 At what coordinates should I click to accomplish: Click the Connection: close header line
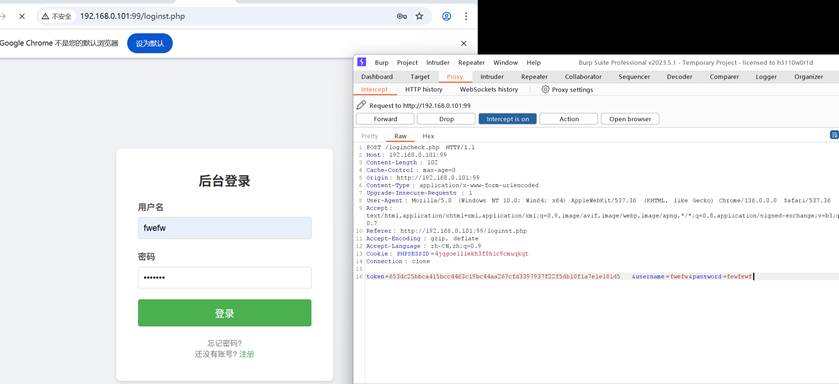point(398,261)
